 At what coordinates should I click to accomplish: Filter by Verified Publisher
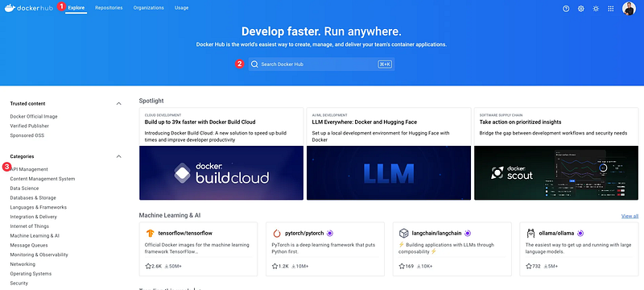click(30, 126)
